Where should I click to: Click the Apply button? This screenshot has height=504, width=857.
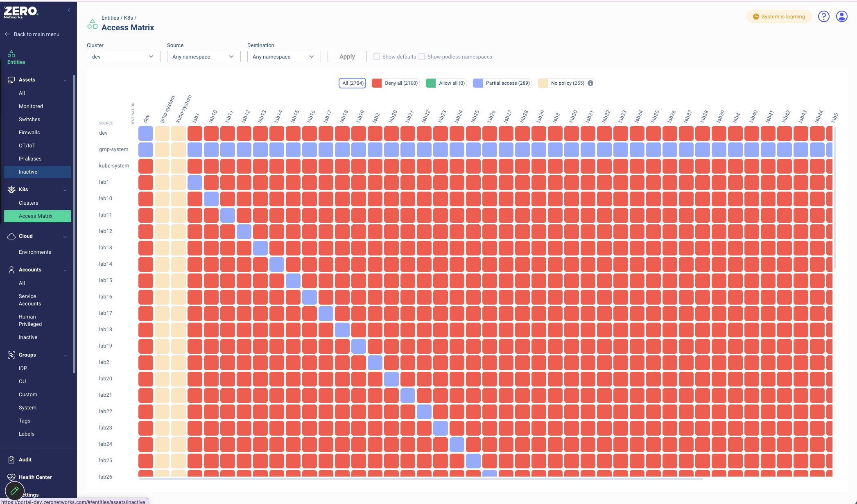(x=347, y=57)
